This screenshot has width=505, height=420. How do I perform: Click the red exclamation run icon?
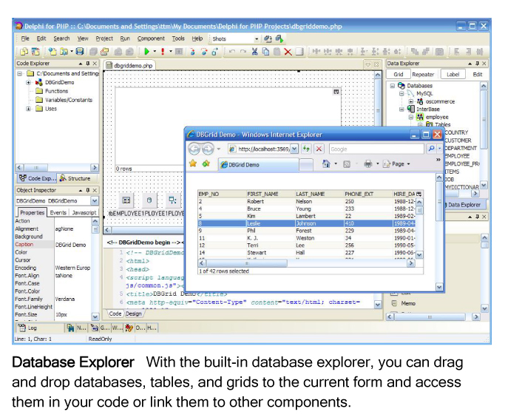(x=163, y=52)
